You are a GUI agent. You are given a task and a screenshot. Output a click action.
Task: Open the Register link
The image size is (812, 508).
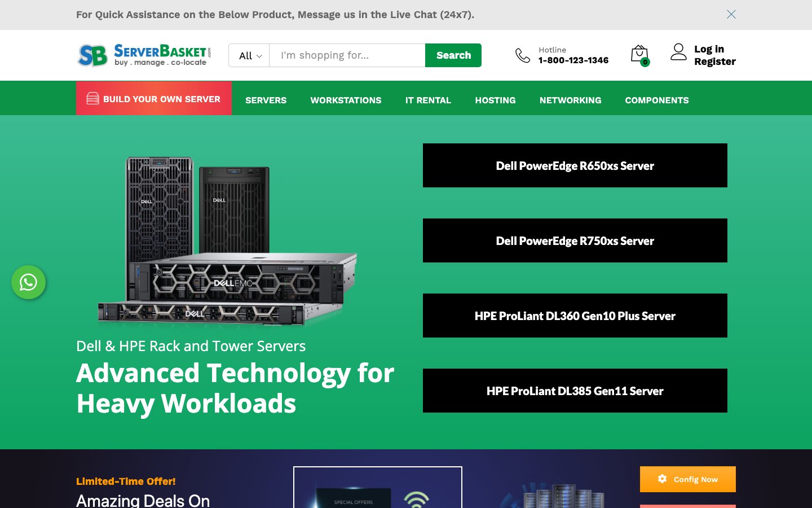click(715, 62)
